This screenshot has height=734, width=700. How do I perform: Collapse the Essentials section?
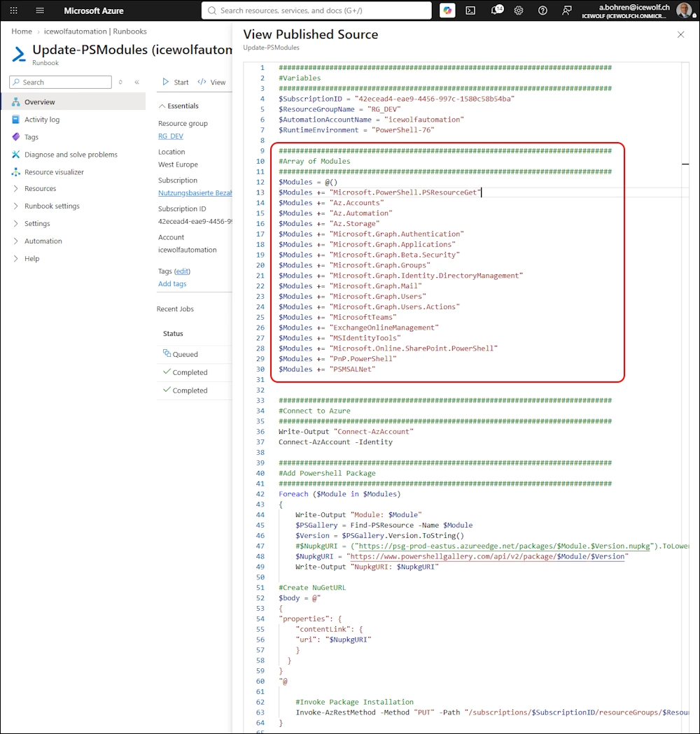pyautogui.click(x=162, y=106)
